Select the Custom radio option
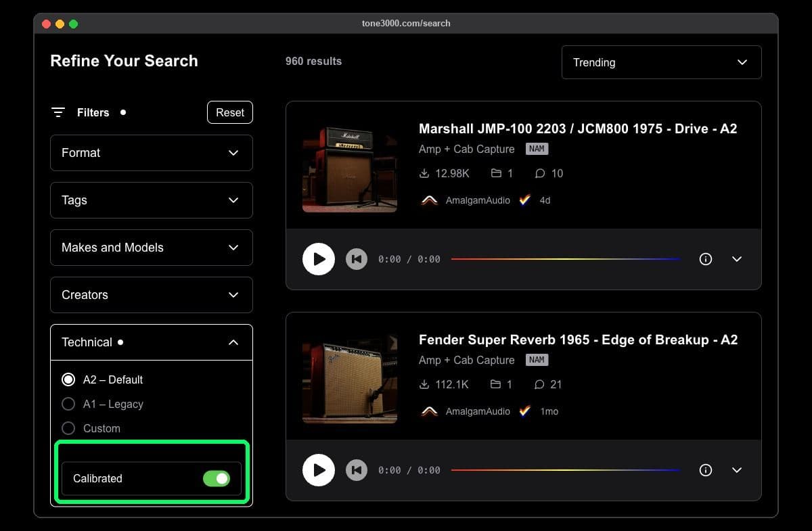Image resolution: width=812 pixels, height=531 pixels. pos(68,428)
